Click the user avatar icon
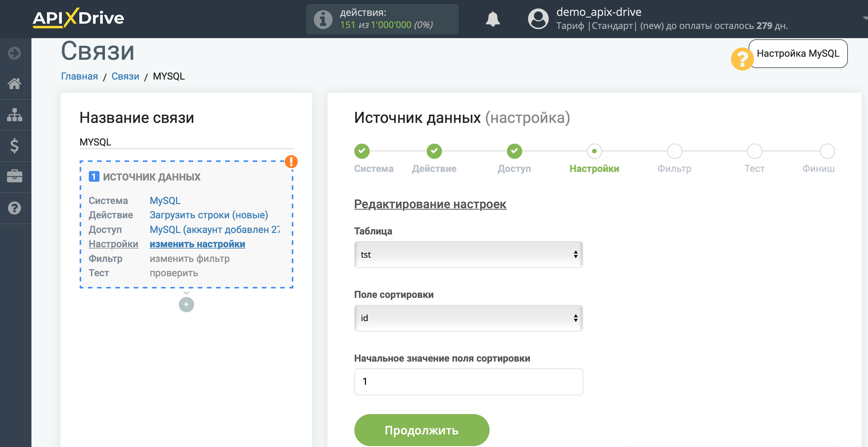This screenshot has height=447, width=868. 538,19
